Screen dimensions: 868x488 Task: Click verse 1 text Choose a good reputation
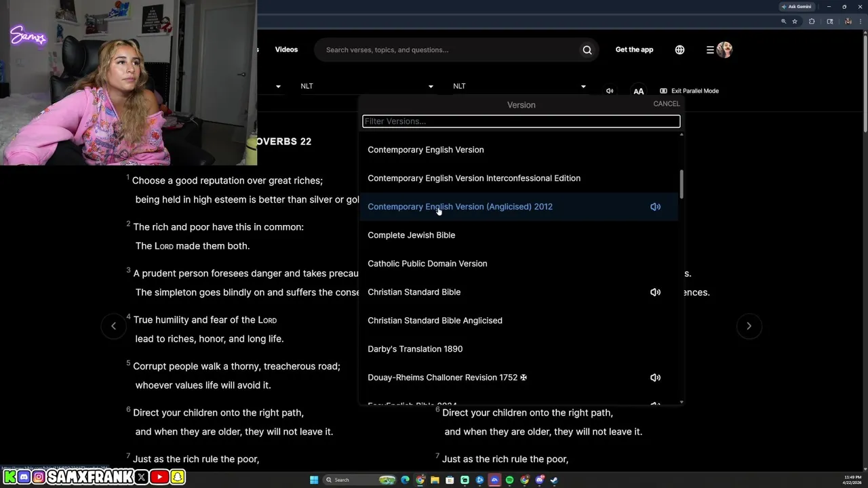(227, 180)
